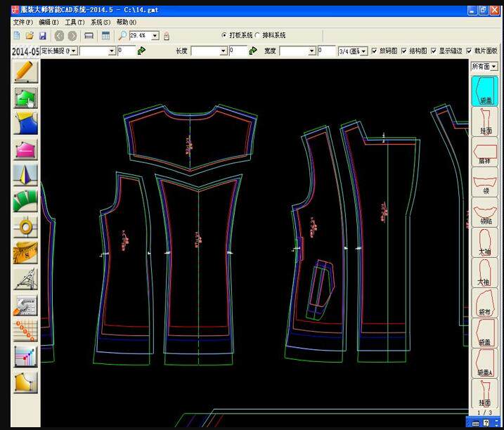Click the bar chart grading tool
The height and width of the screenshot is (430, 504).
[25, 356]
